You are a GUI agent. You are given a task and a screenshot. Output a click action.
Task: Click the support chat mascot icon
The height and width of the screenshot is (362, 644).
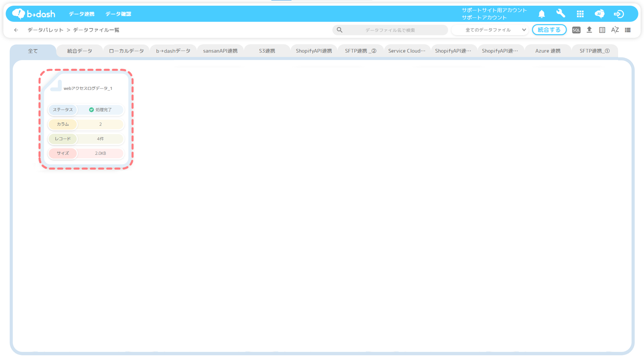pos(599,14)
